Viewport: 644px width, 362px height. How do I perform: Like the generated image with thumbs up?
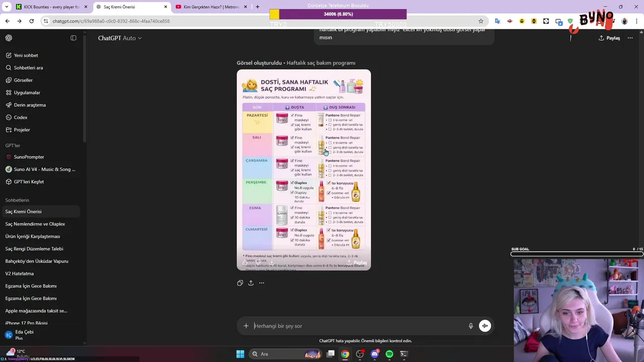pyautogui.click(x=245, y=262)
